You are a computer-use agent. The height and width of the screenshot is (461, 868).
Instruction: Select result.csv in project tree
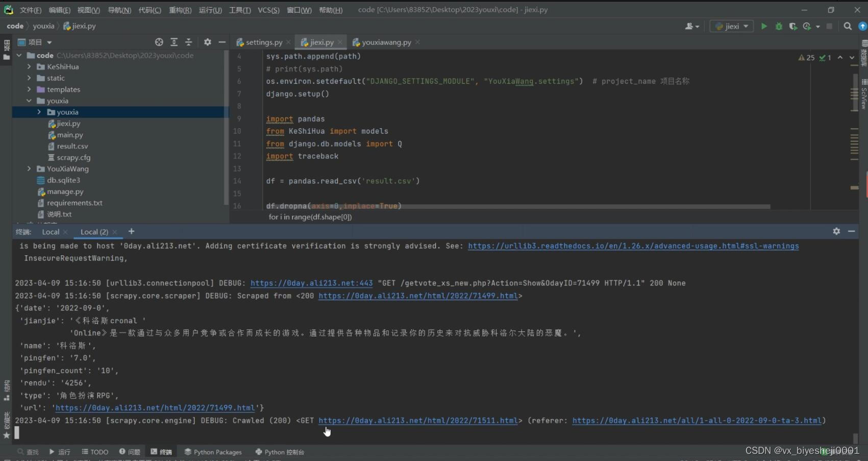pyautogui.click(x=72, y=146)
